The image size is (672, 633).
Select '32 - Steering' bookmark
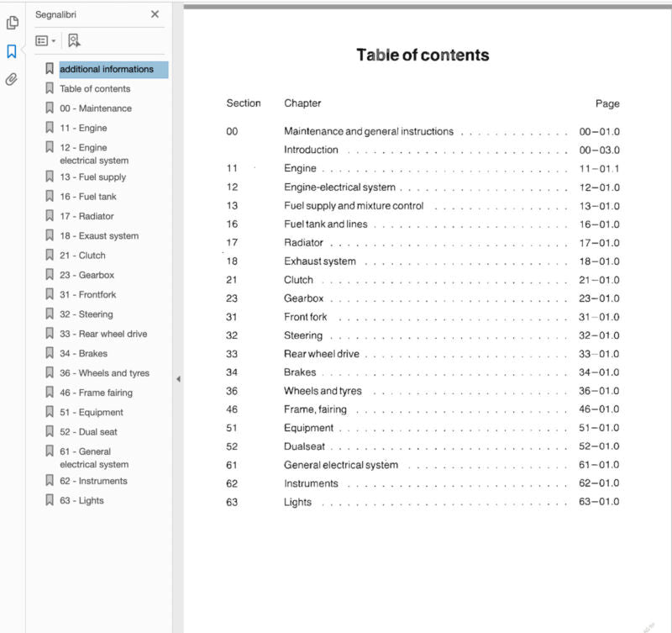click(86, 314)
